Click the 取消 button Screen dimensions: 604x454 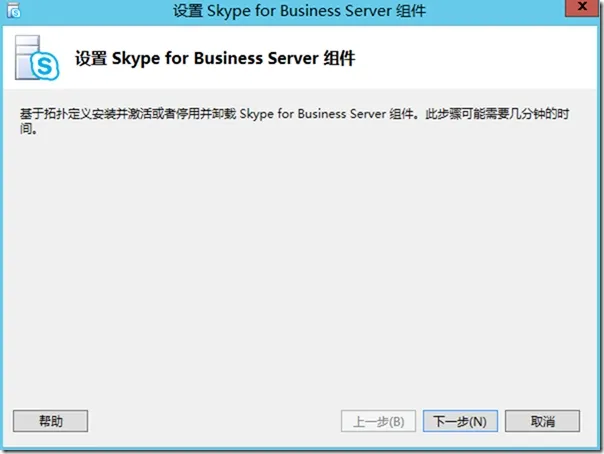tap(542, 421)
